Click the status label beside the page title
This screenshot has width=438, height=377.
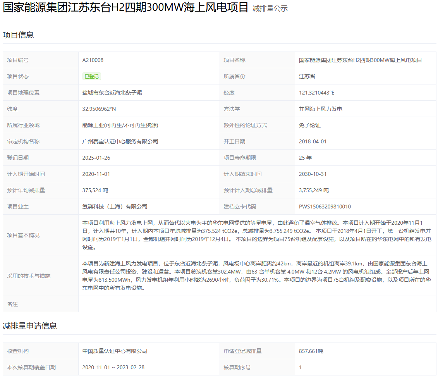(270, 9)
